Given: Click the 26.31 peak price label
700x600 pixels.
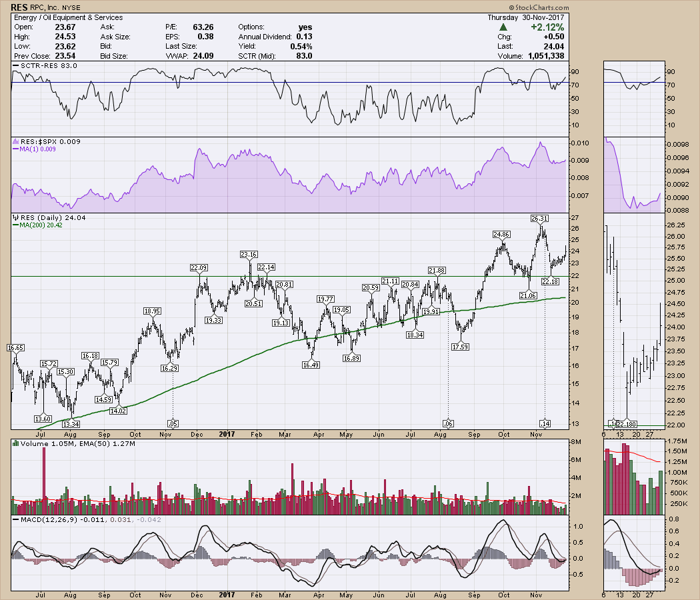Looking at the screenshot, I should [540, 218].
